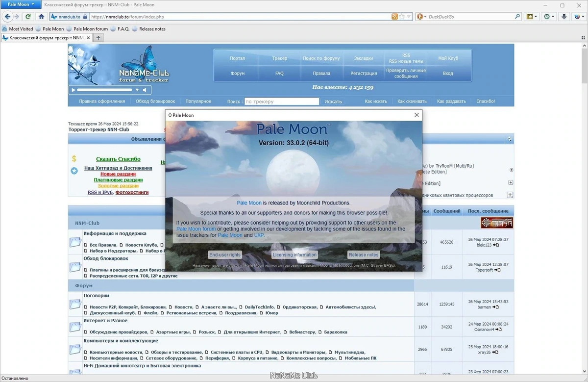Open the address bar history dropdown arrow
The image size is (588, 382).
(409, 17)
